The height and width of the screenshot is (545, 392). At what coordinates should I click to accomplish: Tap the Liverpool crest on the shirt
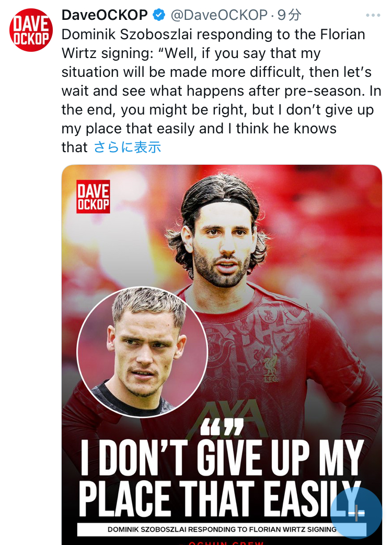point(270,368)
